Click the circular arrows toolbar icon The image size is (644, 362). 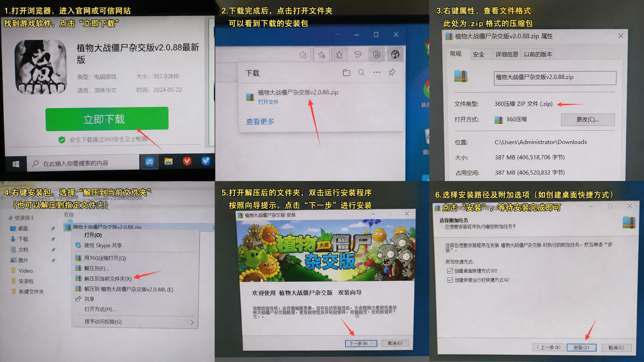pos(377,54)
